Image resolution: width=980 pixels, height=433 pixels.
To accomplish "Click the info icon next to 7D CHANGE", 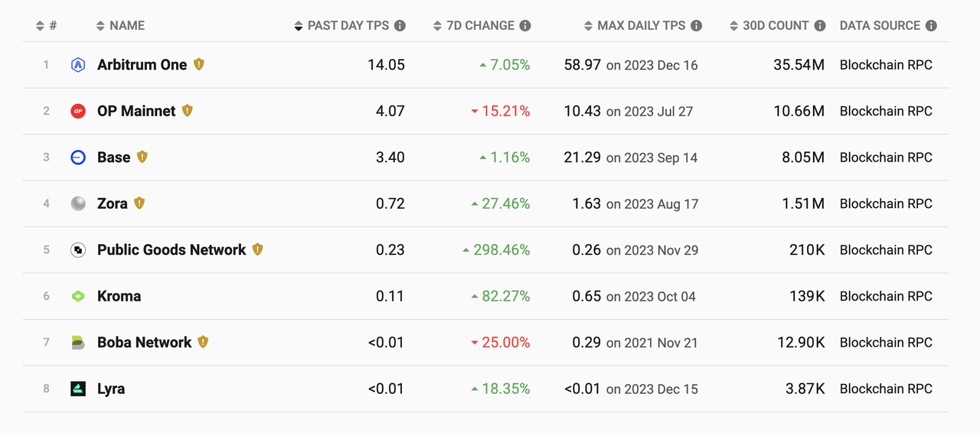I will coord(525,25).
